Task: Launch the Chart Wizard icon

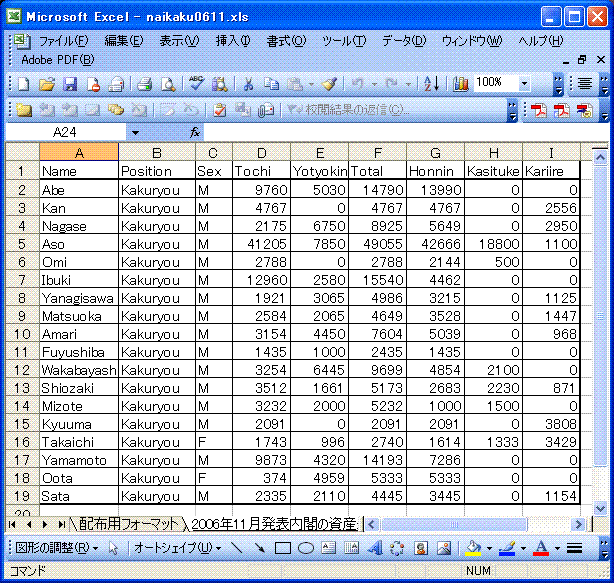Action: pos(461,84)
